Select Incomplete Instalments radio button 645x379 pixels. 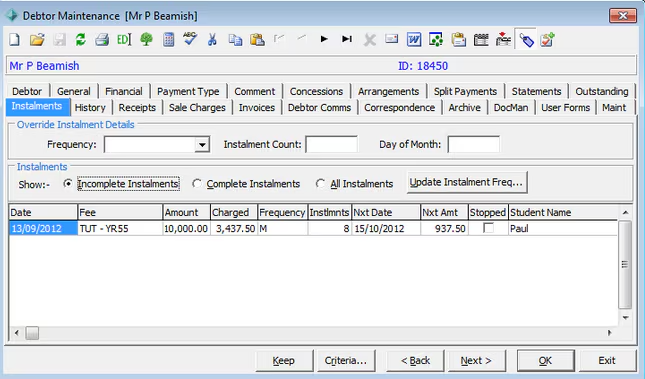coord(68,184)
